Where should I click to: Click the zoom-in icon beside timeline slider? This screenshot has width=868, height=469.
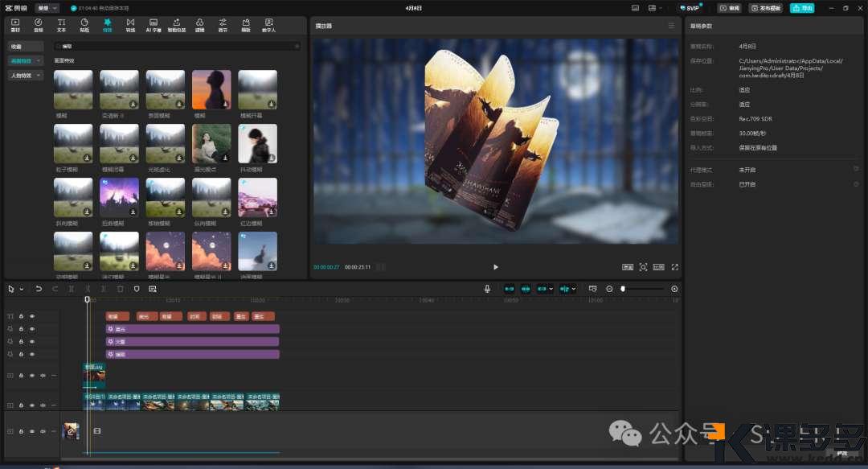674,289
